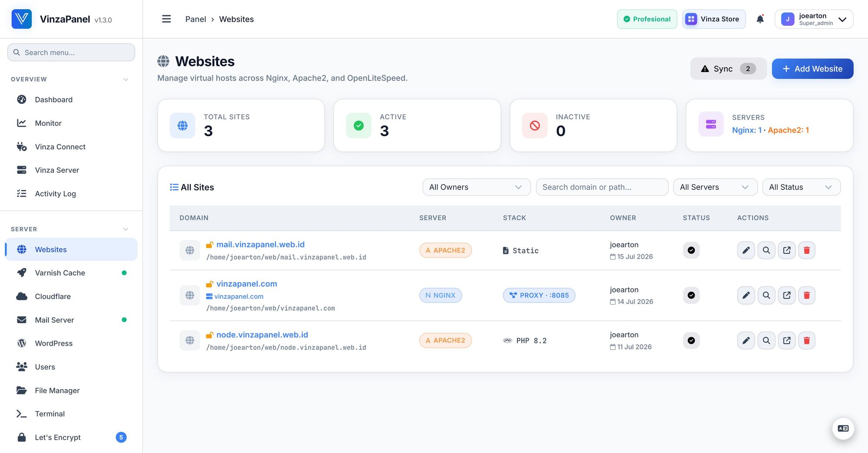The width and height of the screenshot is (868, 453).
Task: Open vinzapanel.com via the external link icon
Action: pyautogui.click(x=787, y=295)
